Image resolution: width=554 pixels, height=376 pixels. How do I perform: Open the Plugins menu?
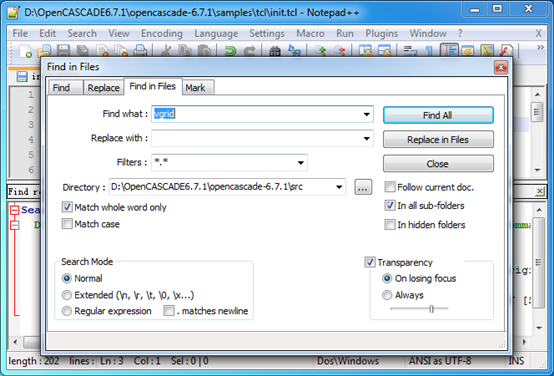coord(382,33)
